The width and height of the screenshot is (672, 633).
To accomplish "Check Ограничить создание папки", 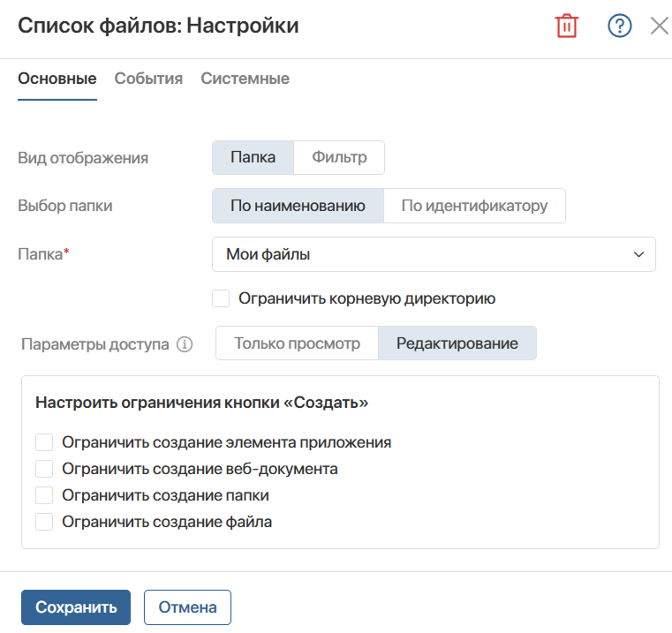I will tap(44, 495).
